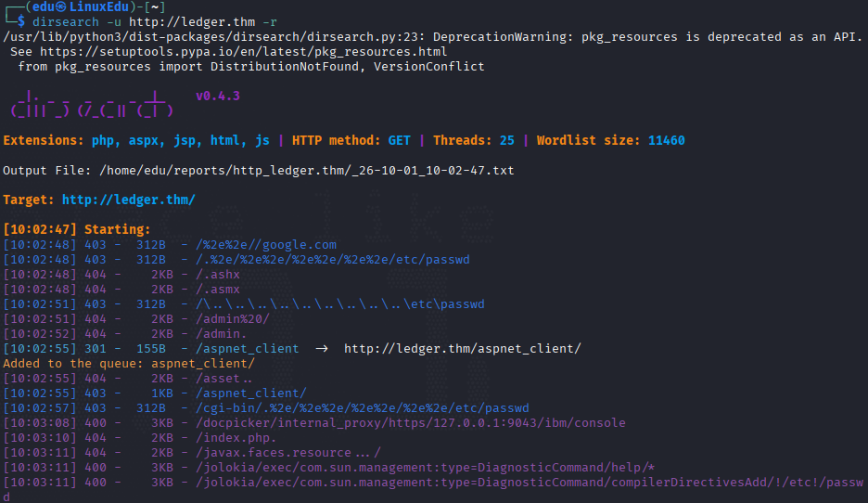Click the aspnet_client redirect URL
Screen dimensions: 868x503
click(x=462, y=348)
